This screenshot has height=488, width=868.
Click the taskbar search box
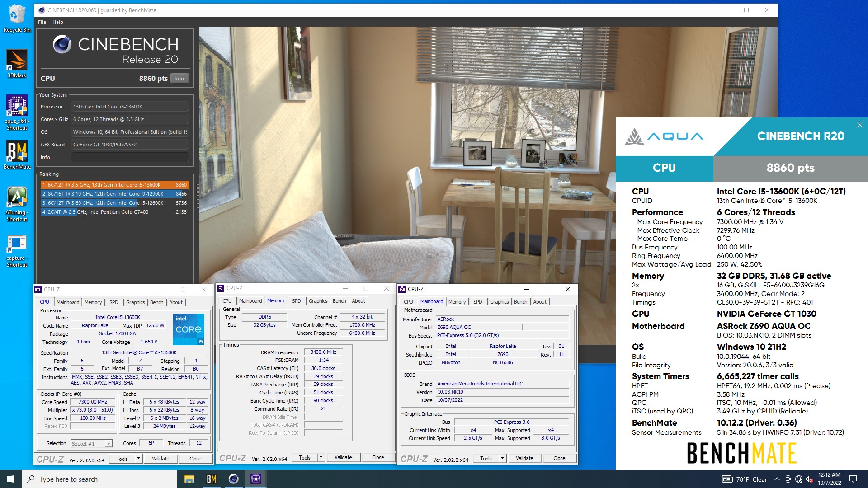99,479
